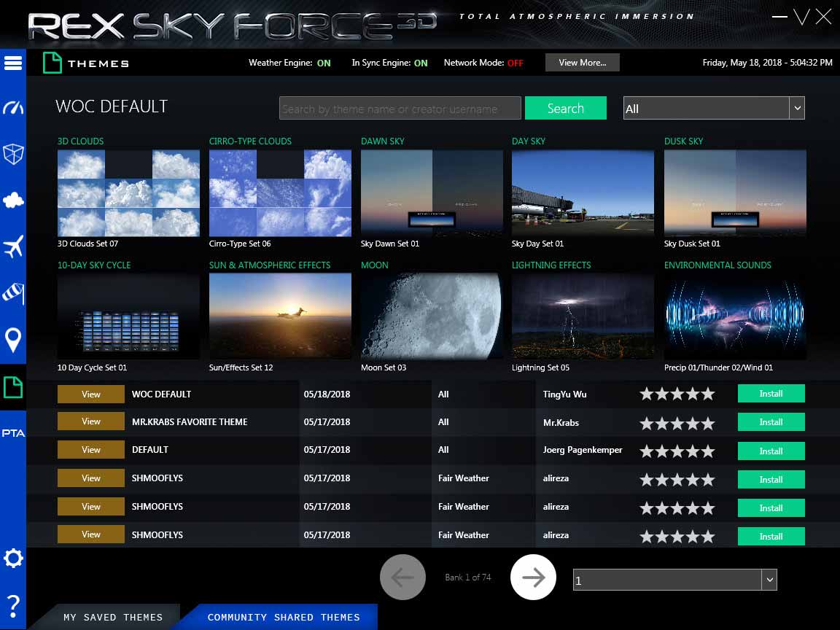Viewport: 840px width, 630px height.
Task: Open the hamburger navigation menu
Action: click(13, 63)
